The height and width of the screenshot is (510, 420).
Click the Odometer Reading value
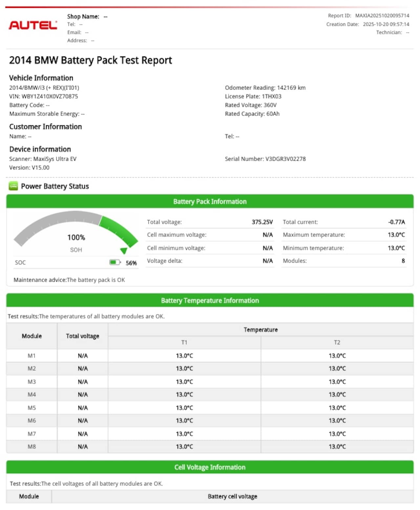pyautogui.click(x=291, y=88)
